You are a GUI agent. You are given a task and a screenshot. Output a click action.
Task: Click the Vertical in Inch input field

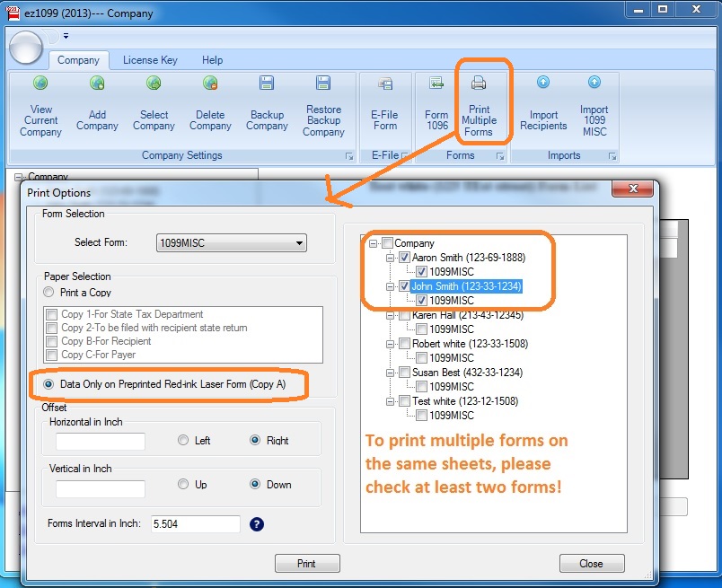click(x=101, y=488)
